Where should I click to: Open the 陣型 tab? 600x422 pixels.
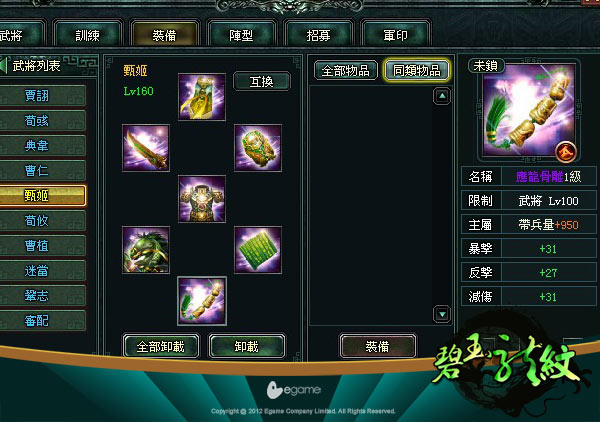(x=241, y=36)
